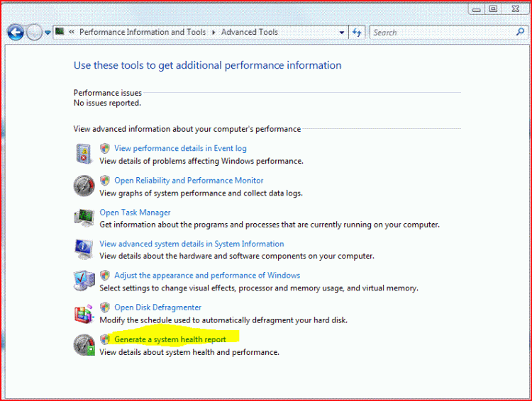
Task: Click 'View graphs of system performance' description
Action: 201,193
